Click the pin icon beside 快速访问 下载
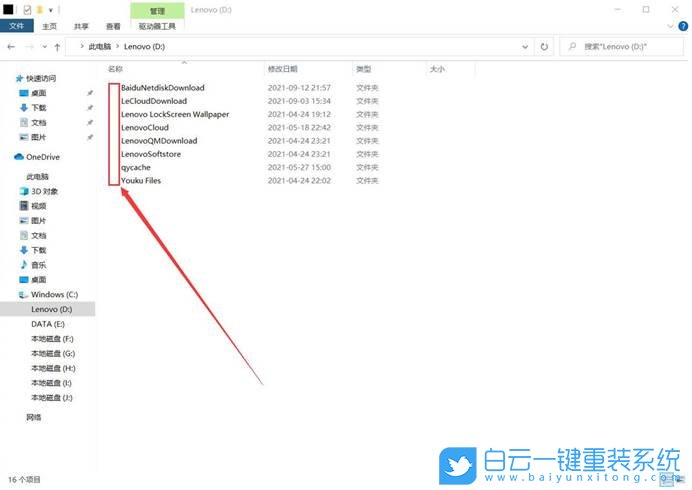The width and height of the screenshot is (692, 490). point(90,108)
